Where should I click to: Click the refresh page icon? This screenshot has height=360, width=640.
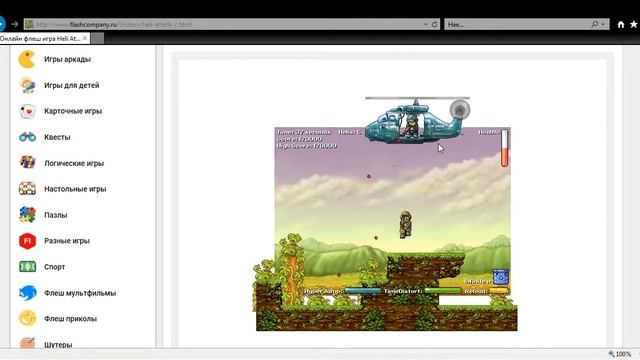click(434, 24)
